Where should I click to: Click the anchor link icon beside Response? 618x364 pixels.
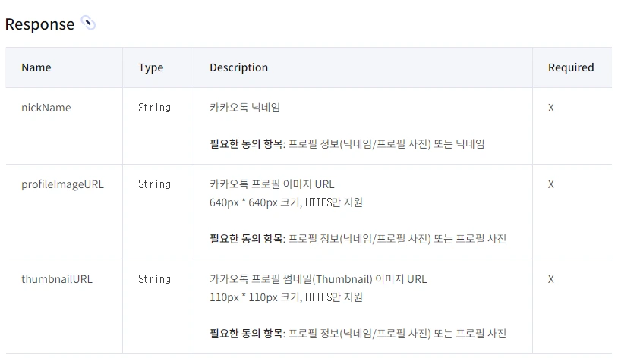pyautogui.click(x=88, y=23)
